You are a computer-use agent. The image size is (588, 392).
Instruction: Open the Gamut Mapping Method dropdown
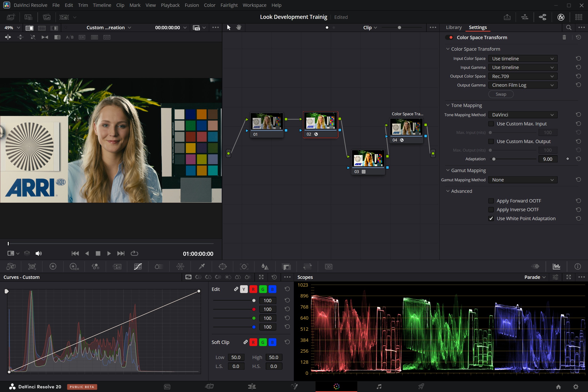click(523, 180)
